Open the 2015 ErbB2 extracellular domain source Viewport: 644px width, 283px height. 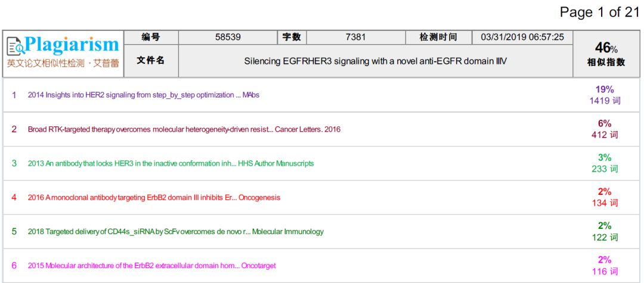pyautogui.click(x=151, y=265)
